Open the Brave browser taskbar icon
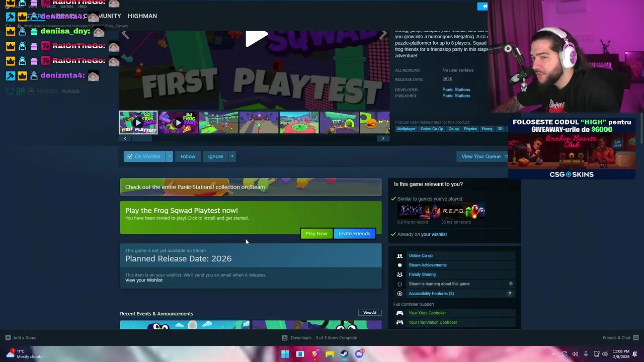644x362 pixels. coord(315,354)
